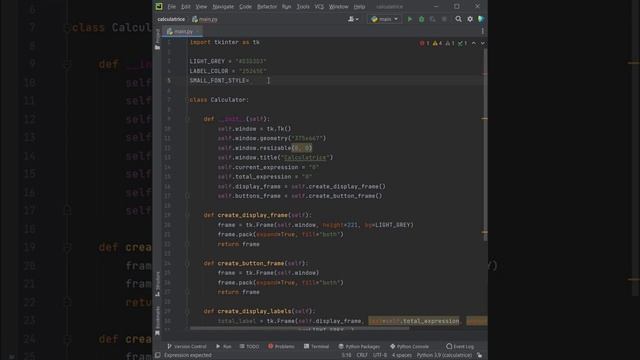Viewport: 640px width, 360px height.
Task: Collapse the create_button_frame method fold marker
Action: [x=187, y=263]
